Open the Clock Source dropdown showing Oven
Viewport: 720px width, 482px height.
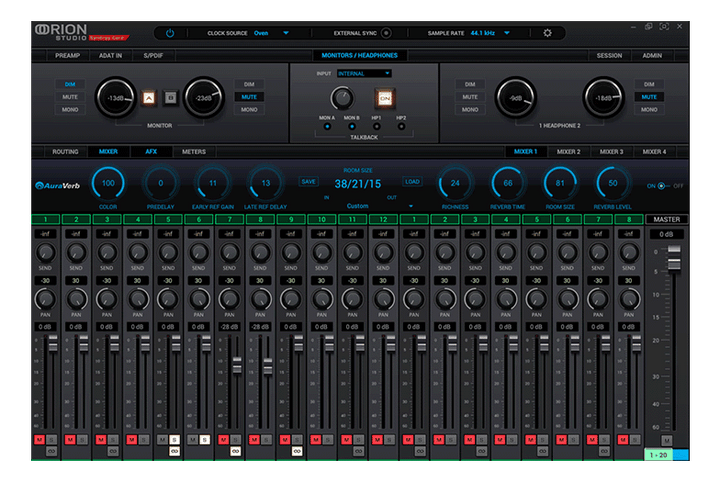271,33
